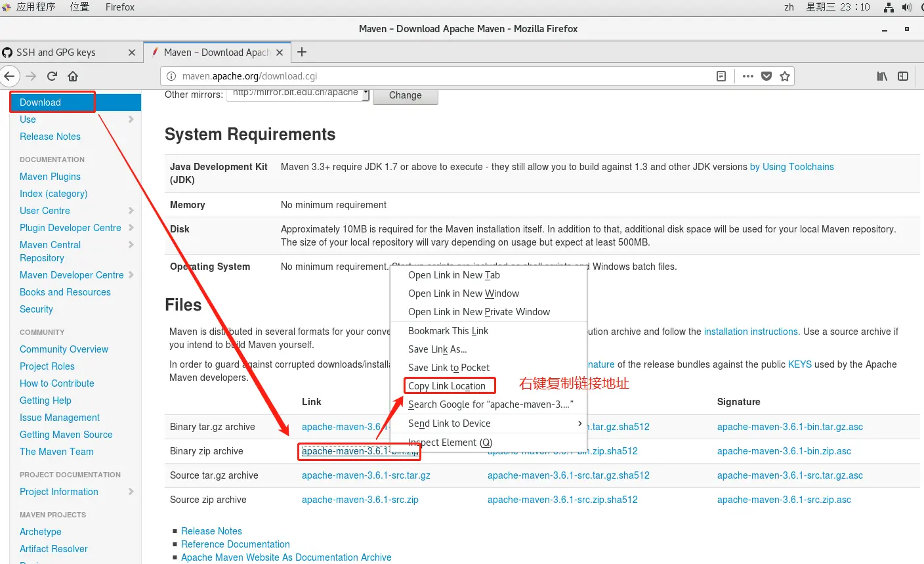Open the clock showing 星期三 23:10

point(838,7)
